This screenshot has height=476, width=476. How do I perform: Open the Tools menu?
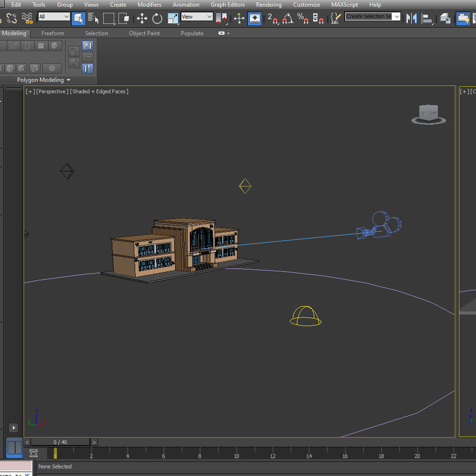(39, 5)
